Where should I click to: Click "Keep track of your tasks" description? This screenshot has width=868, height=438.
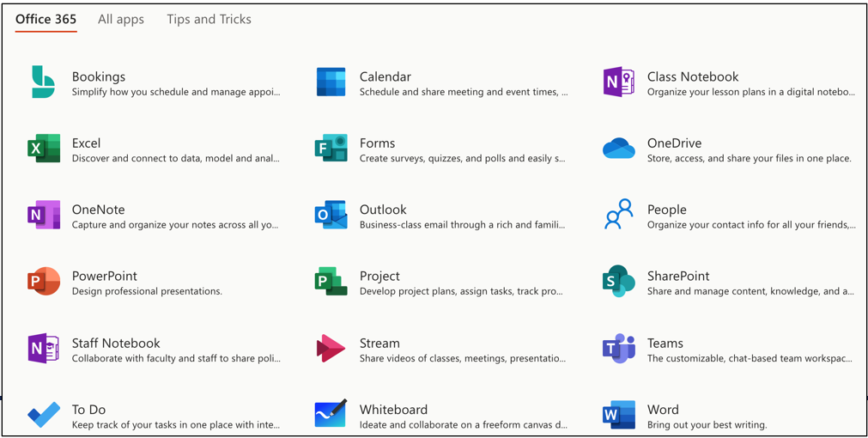click(x=176, y=425)
